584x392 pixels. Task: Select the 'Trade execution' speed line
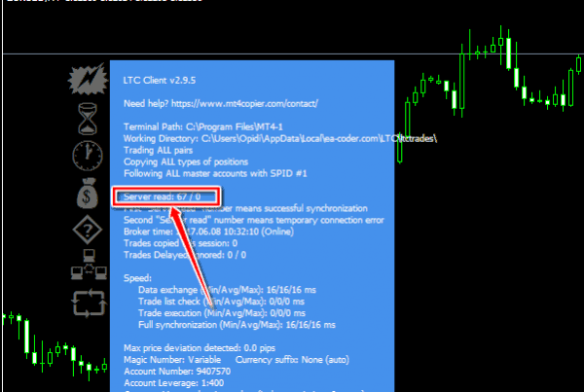pos(222,313)
